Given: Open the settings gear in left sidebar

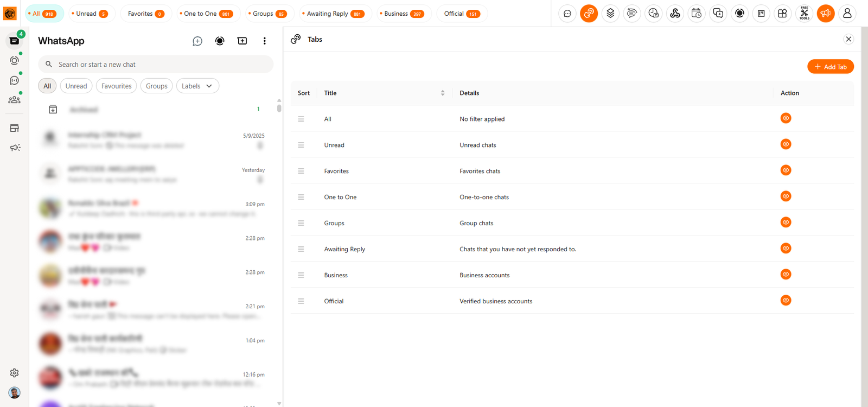Looking at the screenshot, I should pyautogui.click(x=15, y=373).
